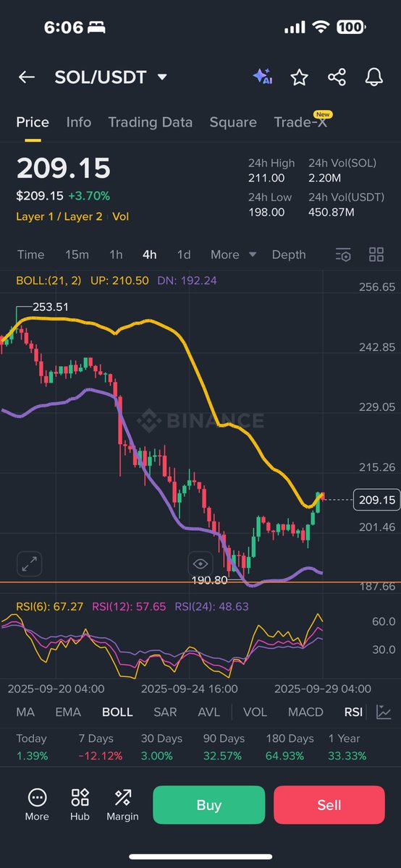Select the 1d interval
401x868 pixels.
tap(184, 255)
